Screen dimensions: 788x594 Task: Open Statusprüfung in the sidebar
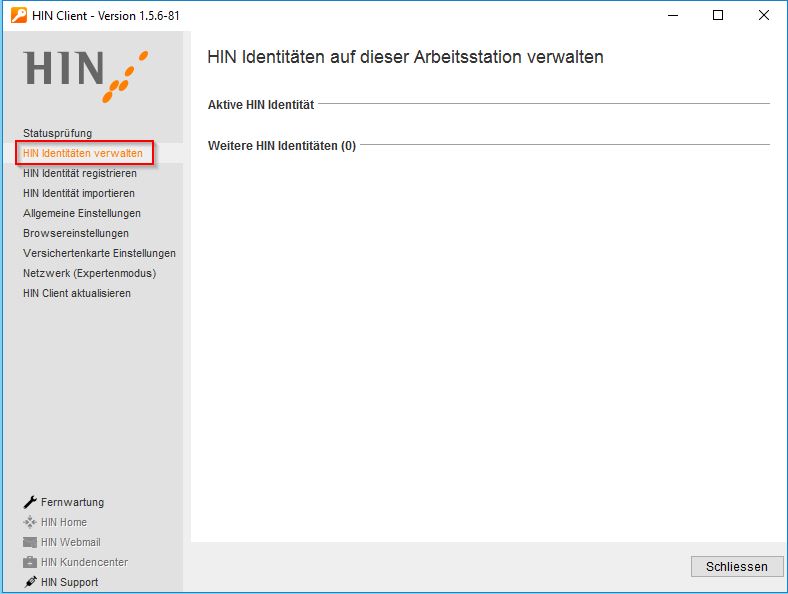(x=57, y=133)
